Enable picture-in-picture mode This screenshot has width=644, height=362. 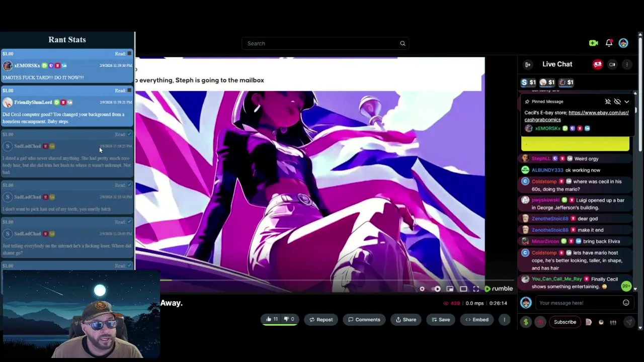450,289
